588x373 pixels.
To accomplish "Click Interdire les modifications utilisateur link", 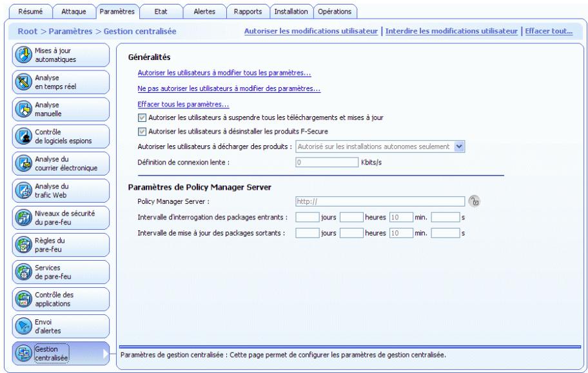I will tap(451, 31).
